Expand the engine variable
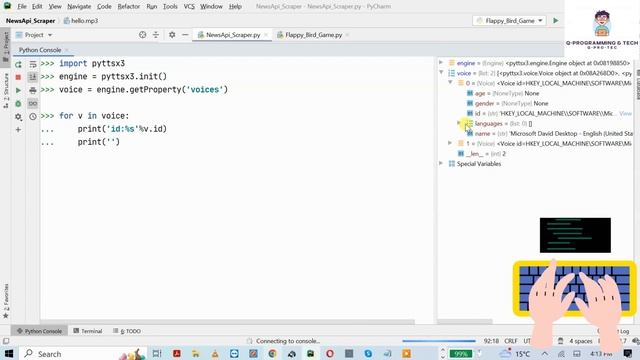Viewport: 640px width, 360px height. 441,63
